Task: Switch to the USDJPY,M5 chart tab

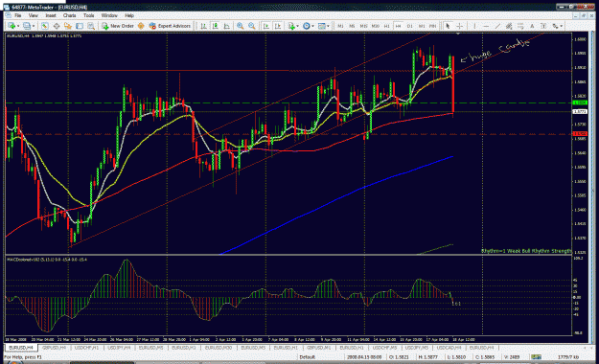Action: click(417, 348)
